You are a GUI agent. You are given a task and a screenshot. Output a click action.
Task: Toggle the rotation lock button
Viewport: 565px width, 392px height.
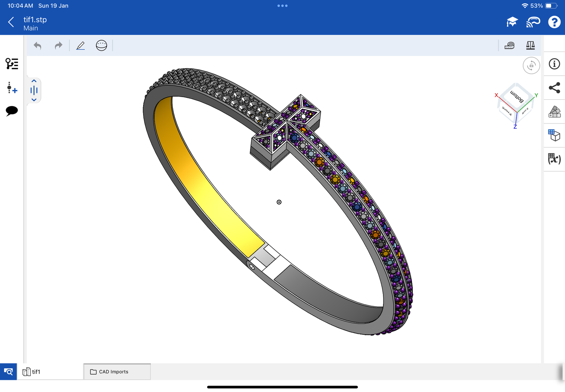coord(531,65)
